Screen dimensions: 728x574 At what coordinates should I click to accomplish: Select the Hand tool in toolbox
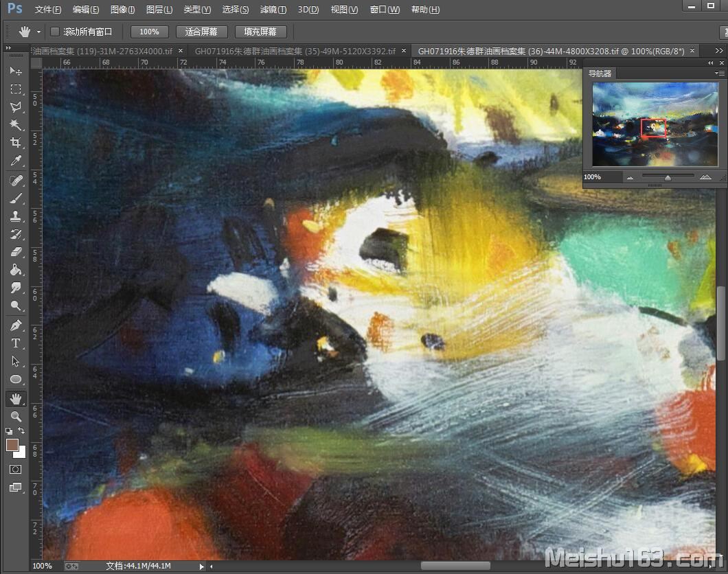pyautogui.click(x=16, y=398)
